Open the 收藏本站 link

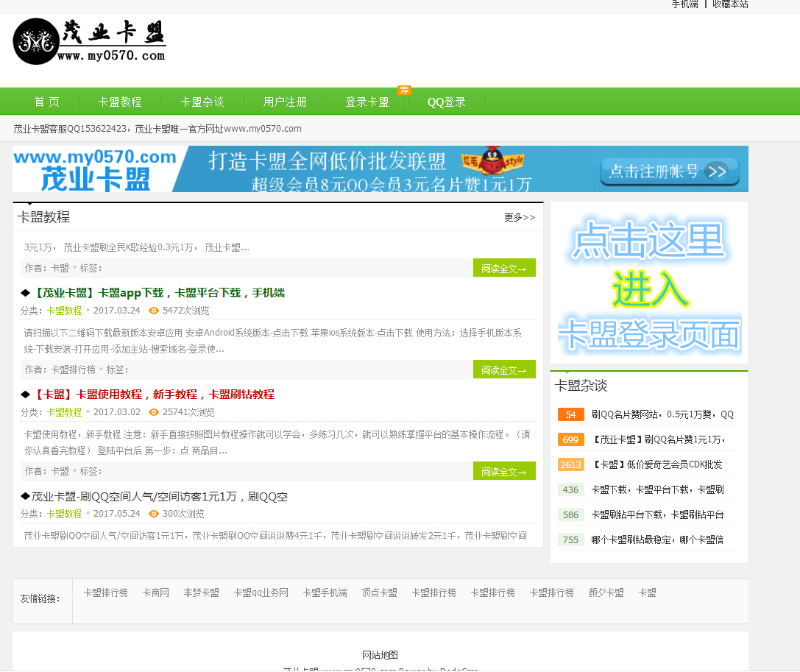729,4
